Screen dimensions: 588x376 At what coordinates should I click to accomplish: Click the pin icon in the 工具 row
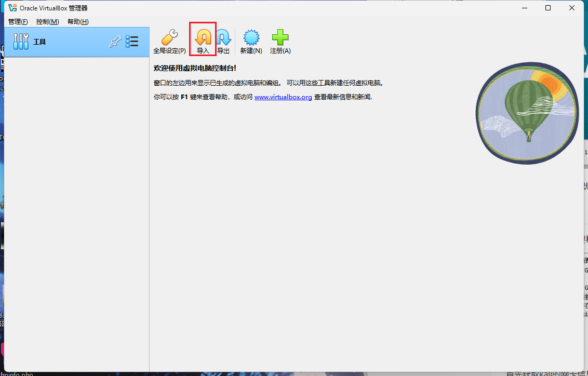pos(115,42)
